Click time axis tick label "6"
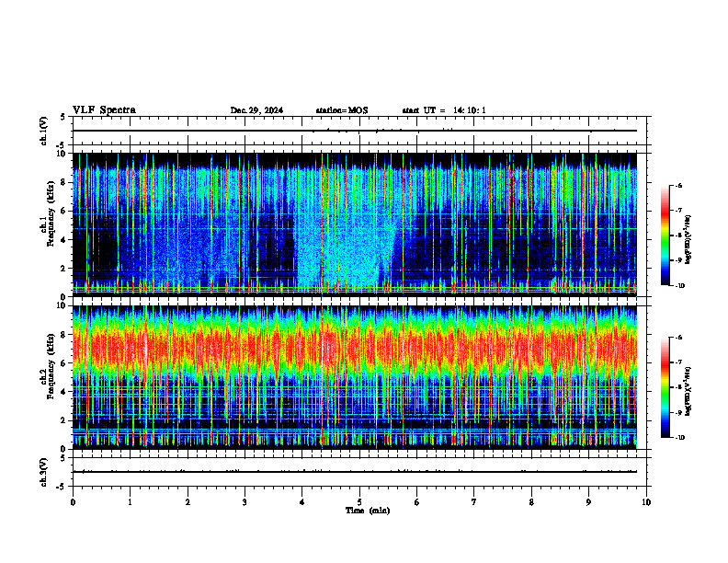 point(417,502)
